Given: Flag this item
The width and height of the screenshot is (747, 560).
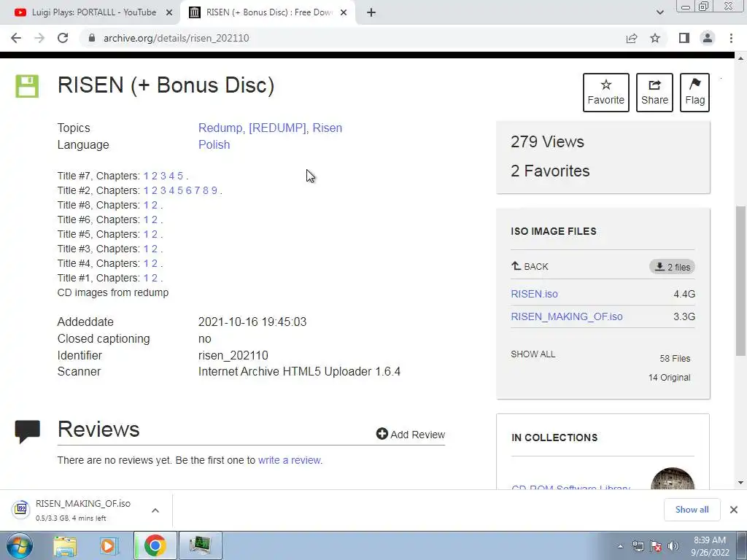Looking at the screenshot, I should coord(694,93).
